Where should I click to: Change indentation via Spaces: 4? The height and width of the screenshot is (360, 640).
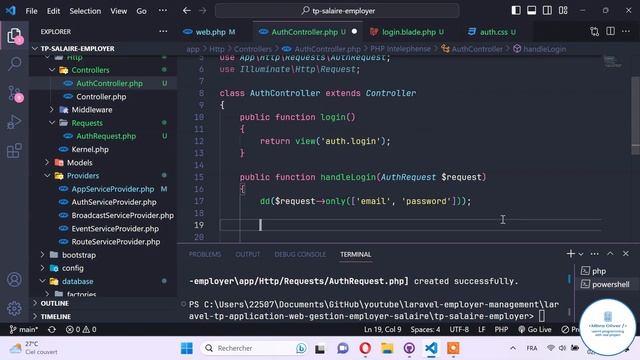click(x=425, y=329)
